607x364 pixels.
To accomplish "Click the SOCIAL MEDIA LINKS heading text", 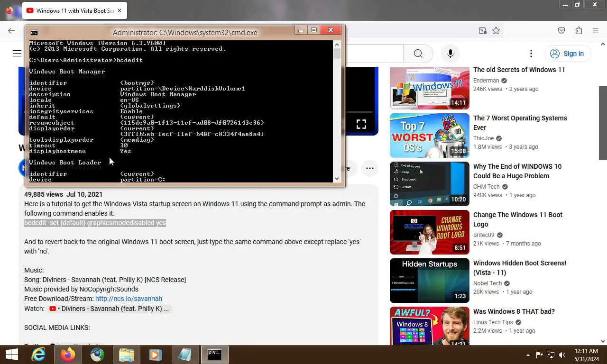I will pos(57,328).
